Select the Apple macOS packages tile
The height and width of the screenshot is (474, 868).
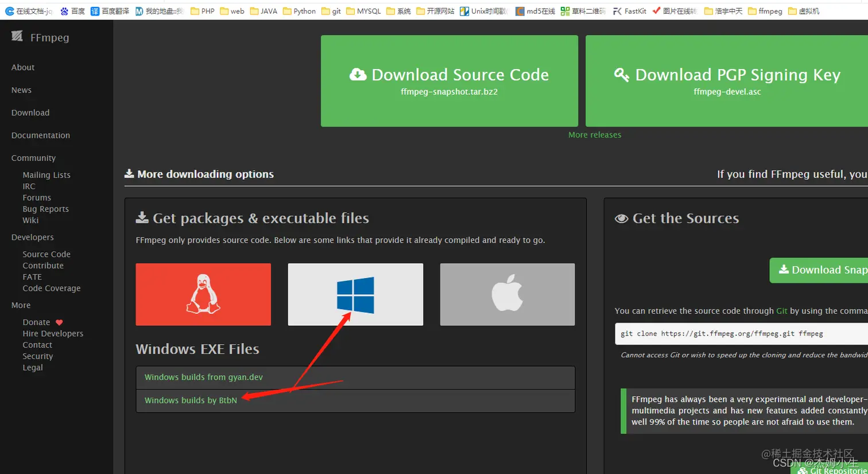point(507,294)
